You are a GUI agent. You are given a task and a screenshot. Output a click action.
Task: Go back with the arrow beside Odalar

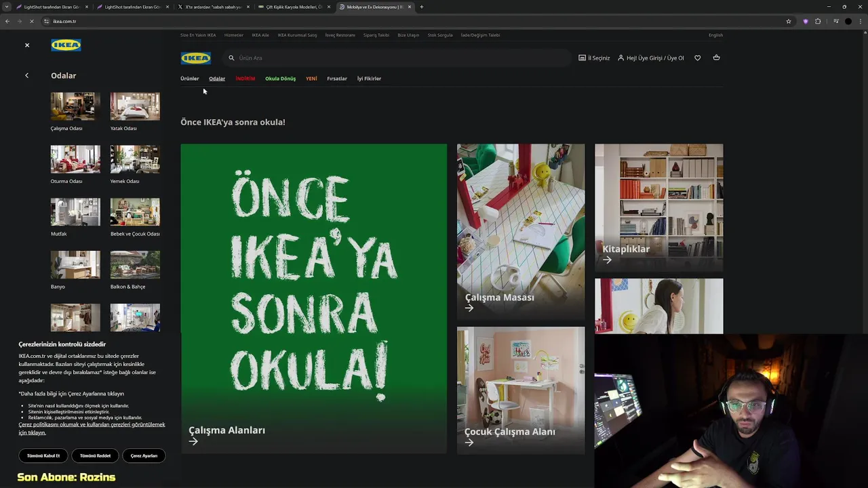[26, 75]
